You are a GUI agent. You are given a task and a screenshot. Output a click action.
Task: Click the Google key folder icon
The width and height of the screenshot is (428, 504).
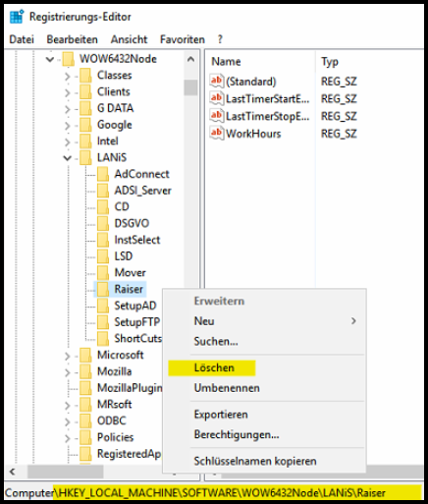point(85,125)
